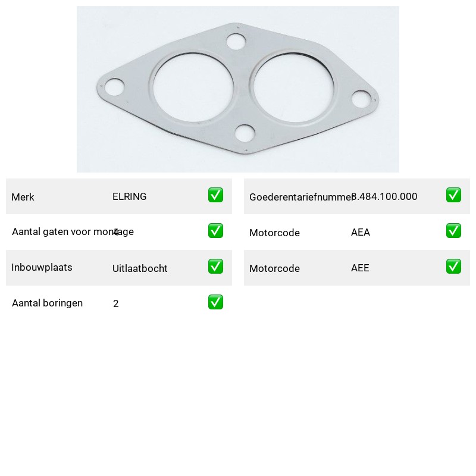
Task: Select the ELRING brand value
Action: click(129, 196)
